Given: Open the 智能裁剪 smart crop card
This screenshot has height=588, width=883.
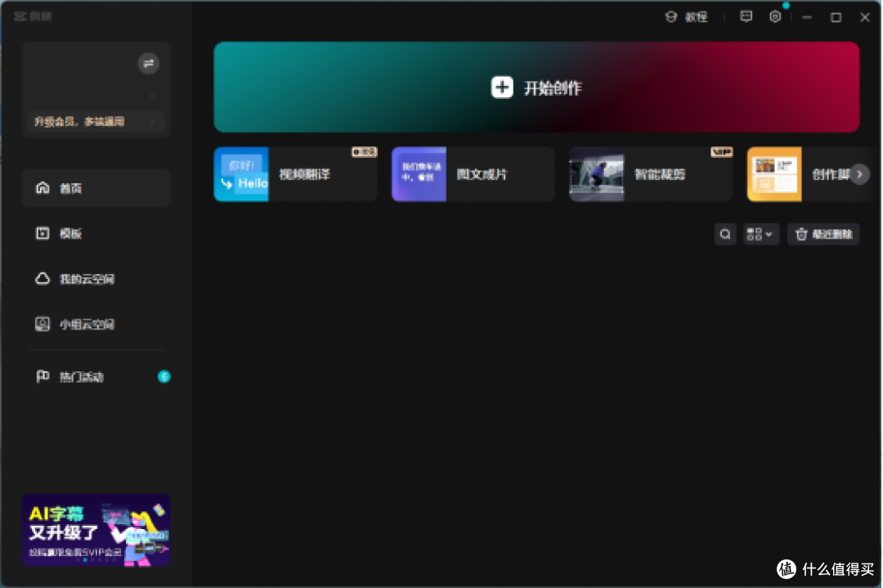Looking at the screenshot, I should (651, 174).
